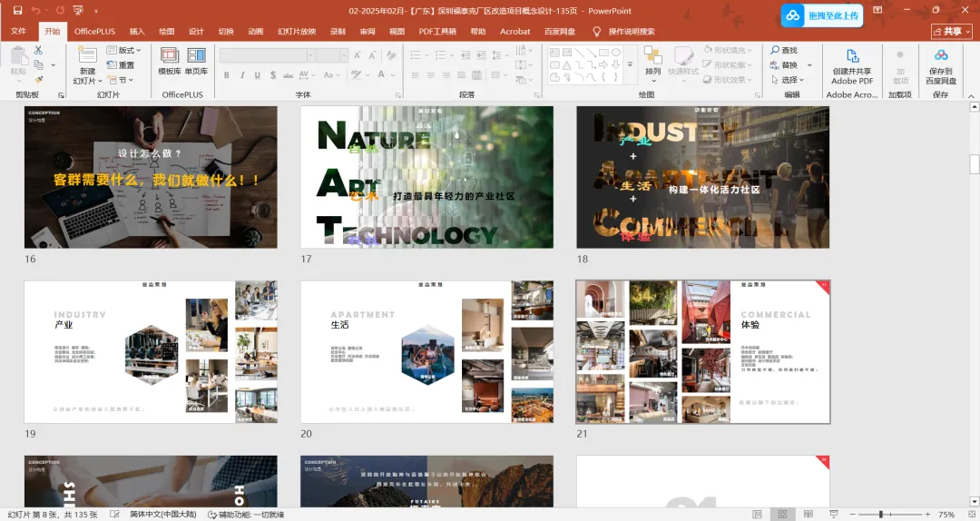Pick the rectangle shape in shapes gallery
This screenshot has width=980, height=521.
tap(603, 53)
